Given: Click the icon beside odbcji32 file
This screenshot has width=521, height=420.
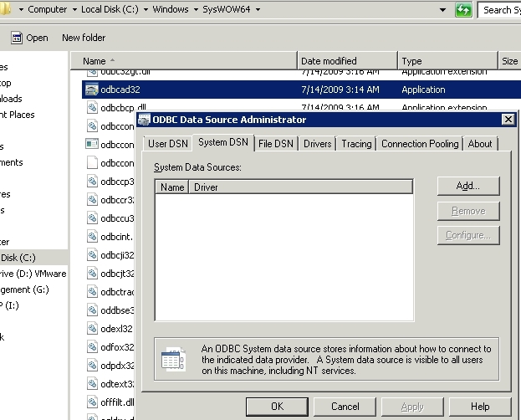Looking at the screenshot, I should click(x=92, y=254).
